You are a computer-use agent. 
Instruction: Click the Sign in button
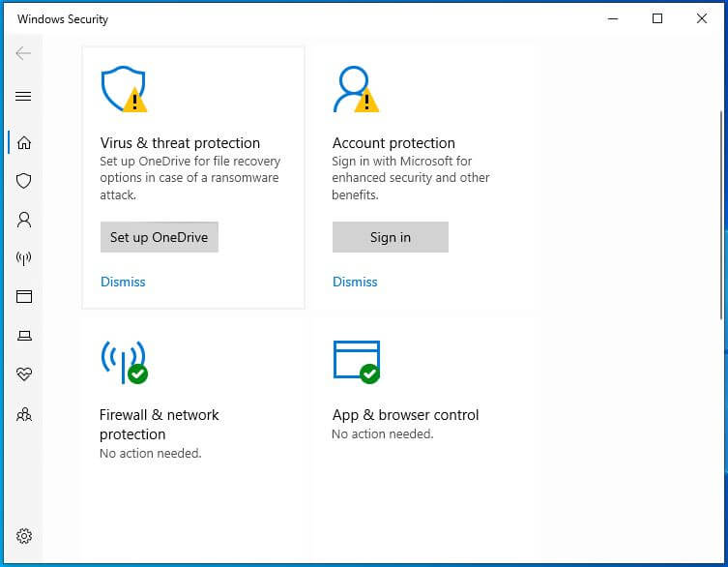tap(390, 237)
